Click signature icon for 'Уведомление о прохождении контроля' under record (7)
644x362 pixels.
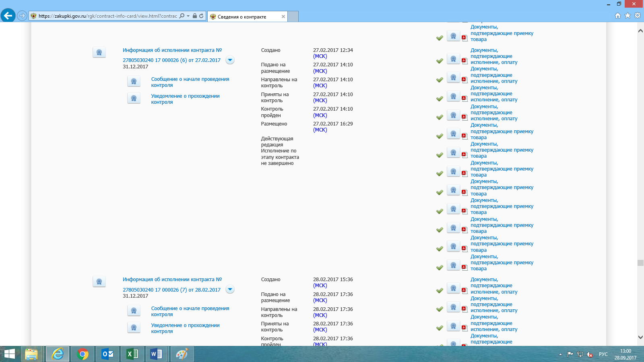tap(134, 328)
